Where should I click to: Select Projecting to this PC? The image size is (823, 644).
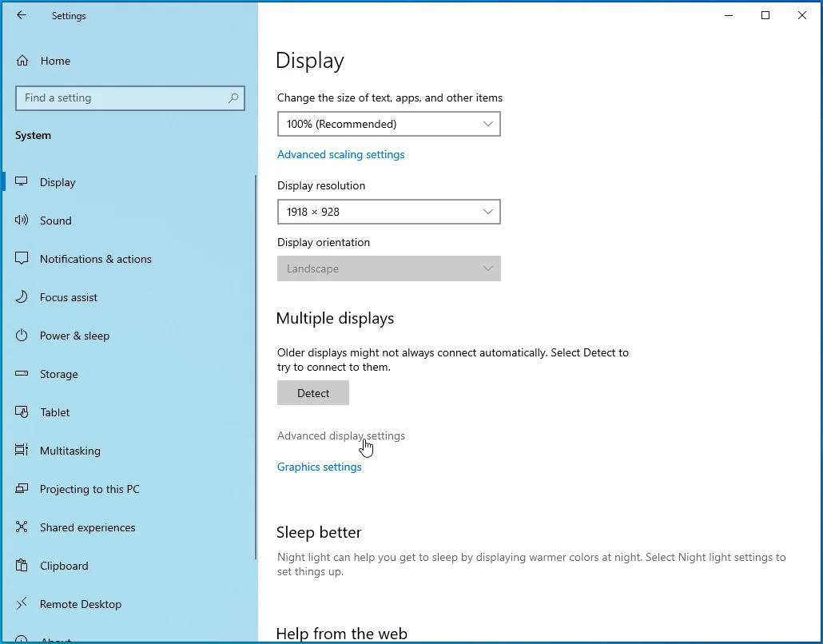coord(129,489)
